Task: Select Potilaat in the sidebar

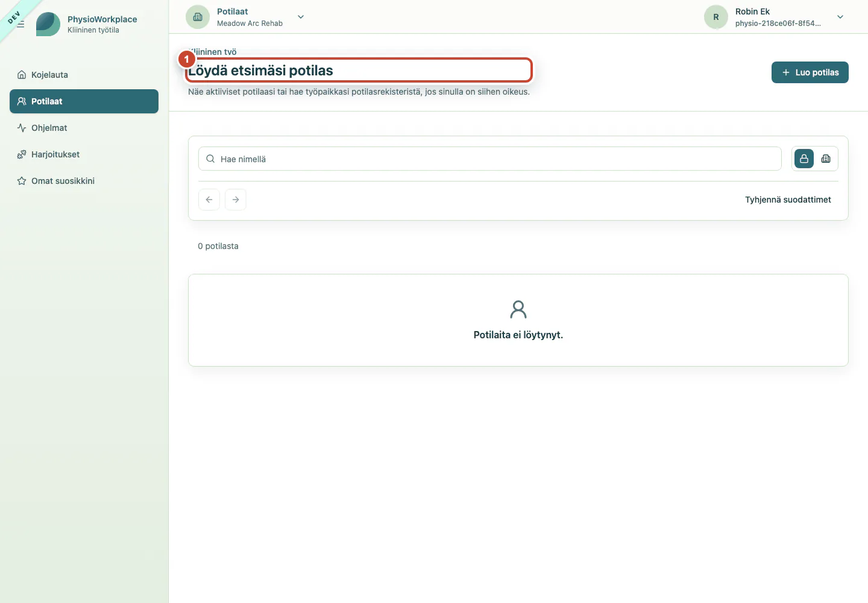Action: point(84,101)
